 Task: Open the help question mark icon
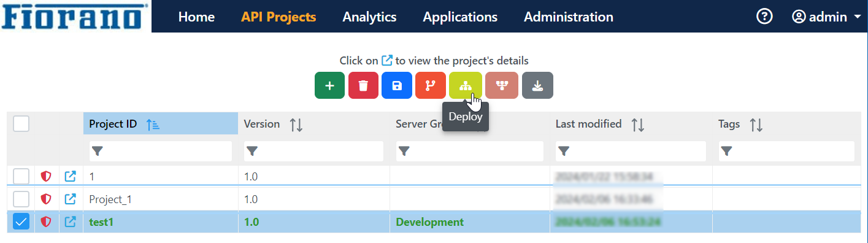click(x=764, y=17)
